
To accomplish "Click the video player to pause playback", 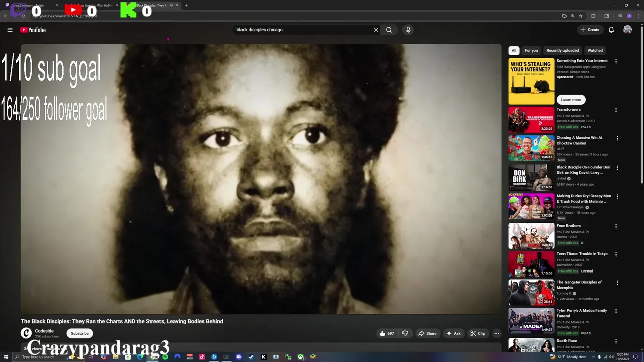I will coord(261,179).
